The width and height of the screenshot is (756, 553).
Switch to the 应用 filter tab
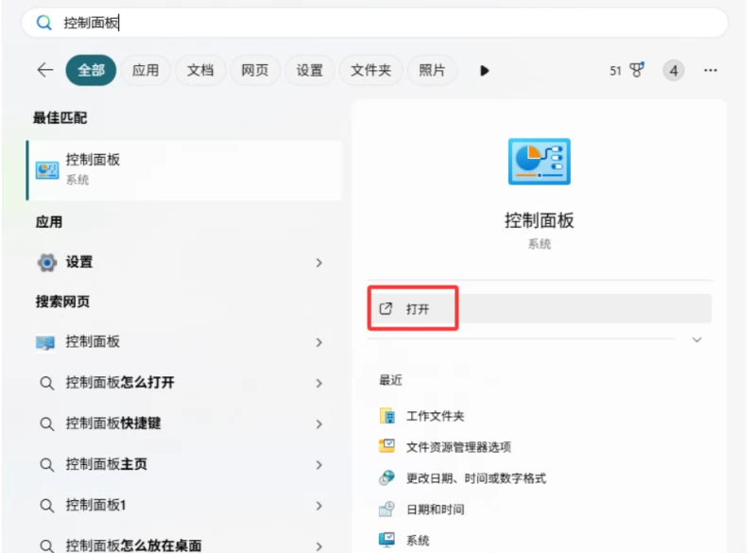(x=145, y=69)
